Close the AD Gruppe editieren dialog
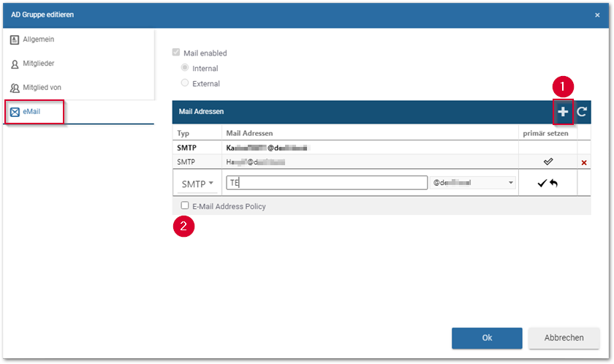The height and width of the screenshot is (364, 614). click(x=597, y=15)
